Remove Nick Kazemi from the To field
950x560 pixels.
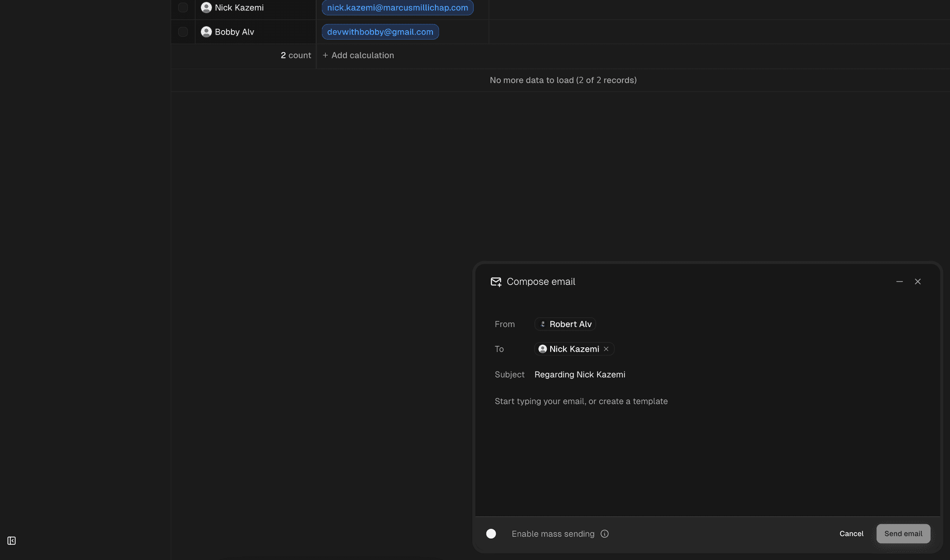click(606, 349)
